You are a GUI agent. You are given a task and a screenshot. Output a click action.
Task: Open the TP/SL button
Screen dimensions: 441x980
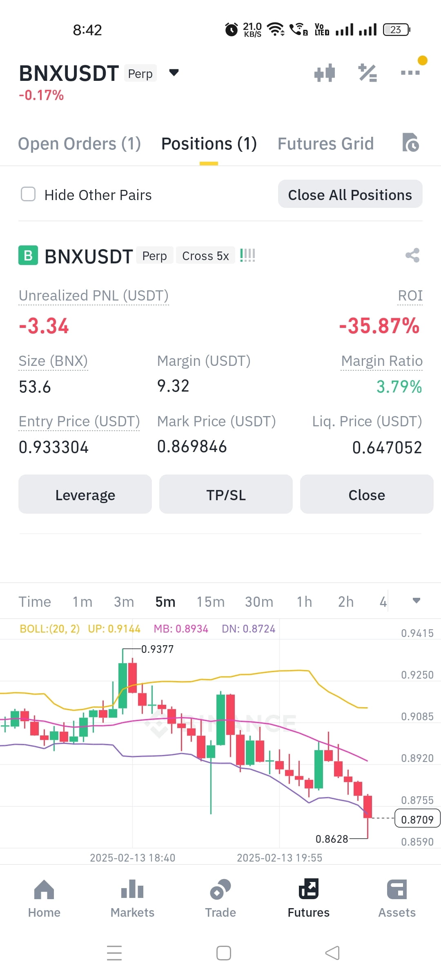(x=226, y=494)
